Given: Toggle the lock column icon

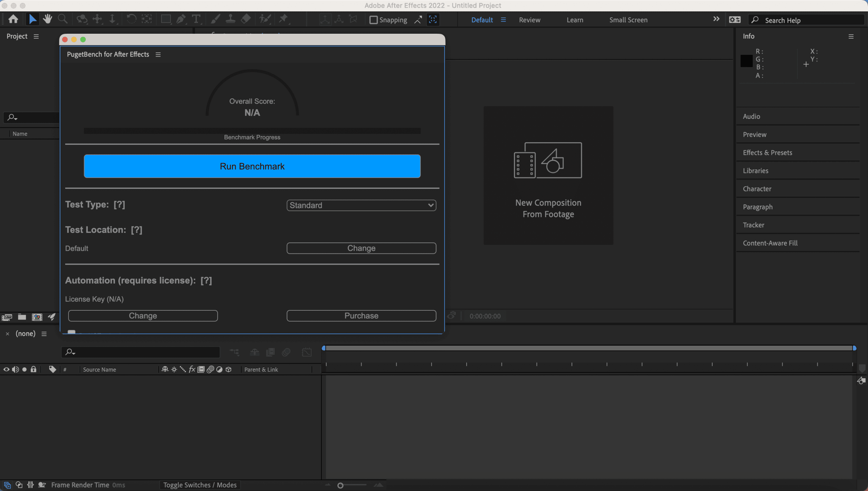Looking at the screenshot, I should pos(33,369).
